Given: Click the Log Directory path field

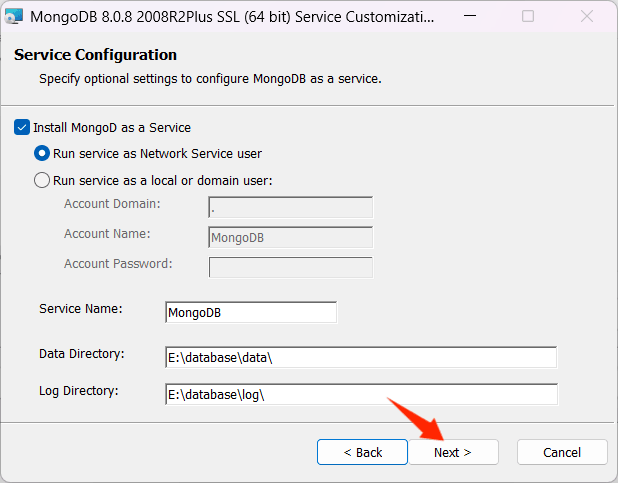Looking at the screenshot, I should click(x=361, y=394).
